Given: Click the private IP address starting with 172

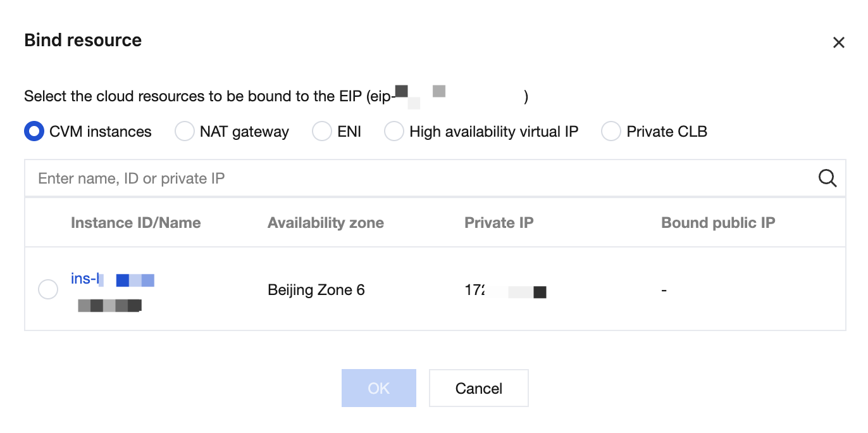Looking at the screenshot, I should pos(505,291).
